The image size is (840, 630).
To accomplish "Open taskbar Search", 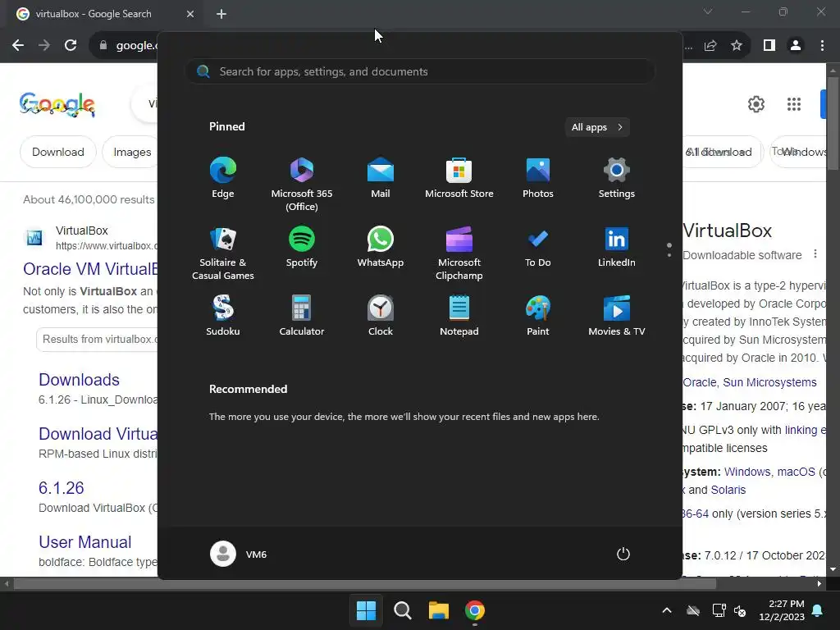I will tap(402, 610).
